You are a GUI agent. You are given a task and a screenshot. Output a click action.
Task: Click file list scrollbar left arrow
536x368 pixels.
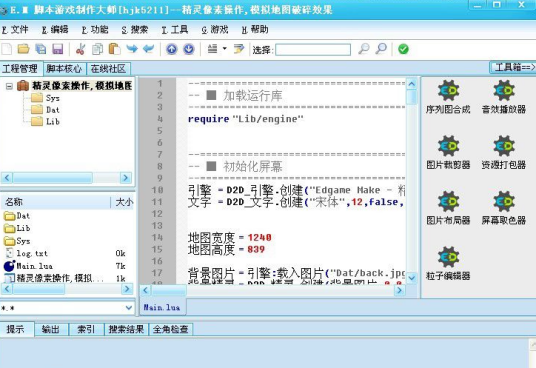(7, 289)
